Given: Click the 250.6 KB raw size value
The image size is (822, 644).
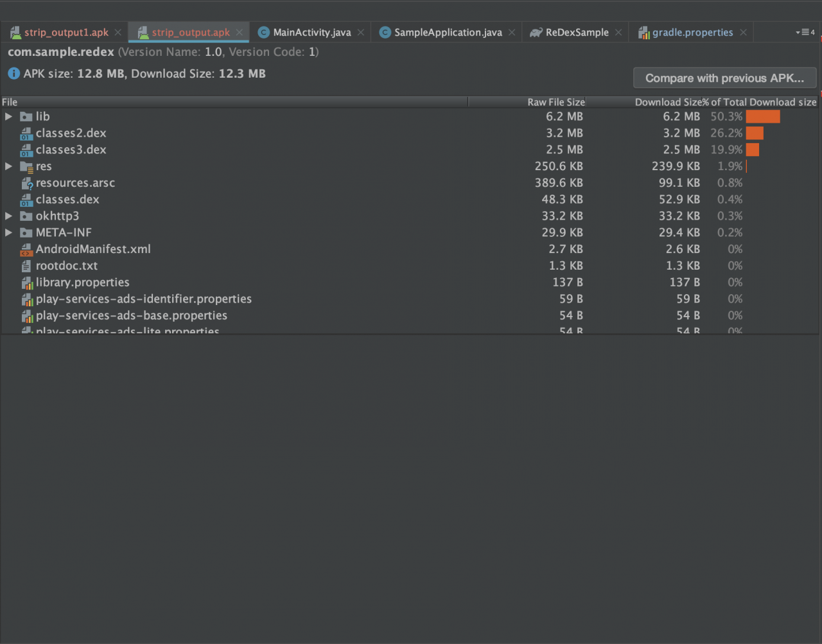Looking at the screenshot, I should tap(559, 166).
